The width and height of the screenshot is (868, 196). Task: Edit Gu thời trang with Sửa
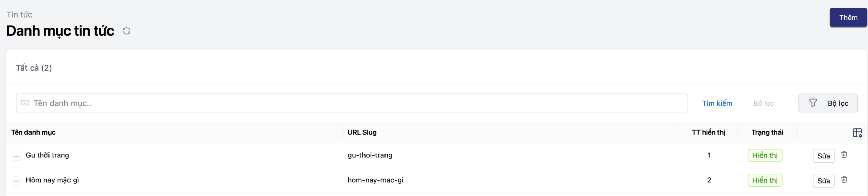823,156
